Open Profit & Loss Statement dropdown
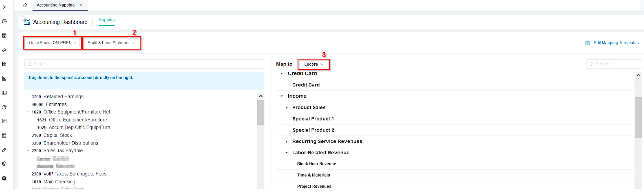The height and width of the screenshot is (192, 644). click(x=111, y=43)
